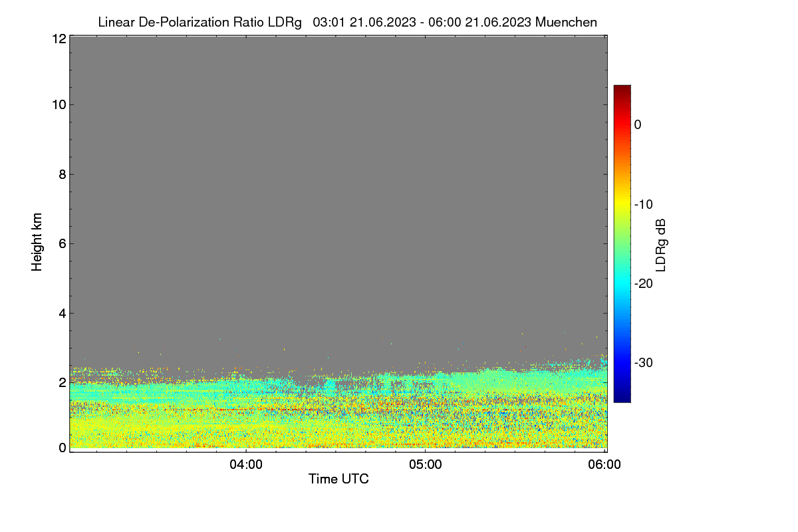Click the Height km axis title

(37, 243)
